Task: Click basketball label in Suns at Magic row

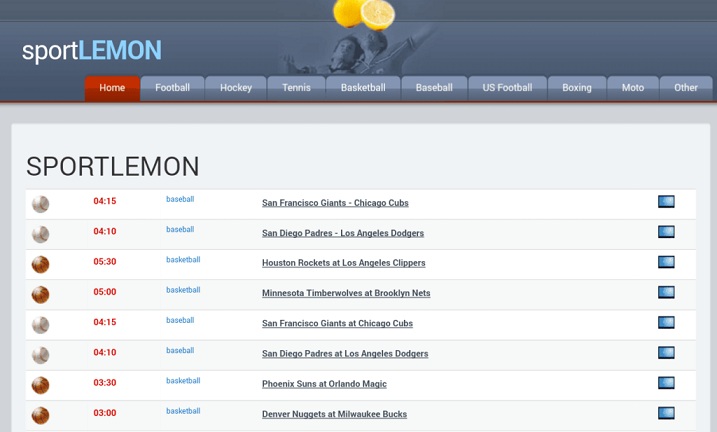Action: point(183,380)
